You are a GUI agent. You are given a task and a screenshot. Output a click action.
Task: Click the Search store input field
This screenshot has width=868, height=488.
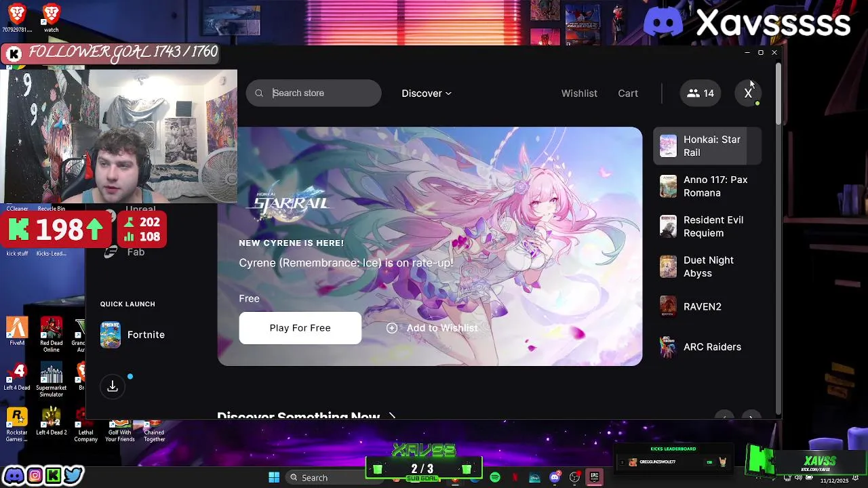pyautogui.click(x=313, y=93)
